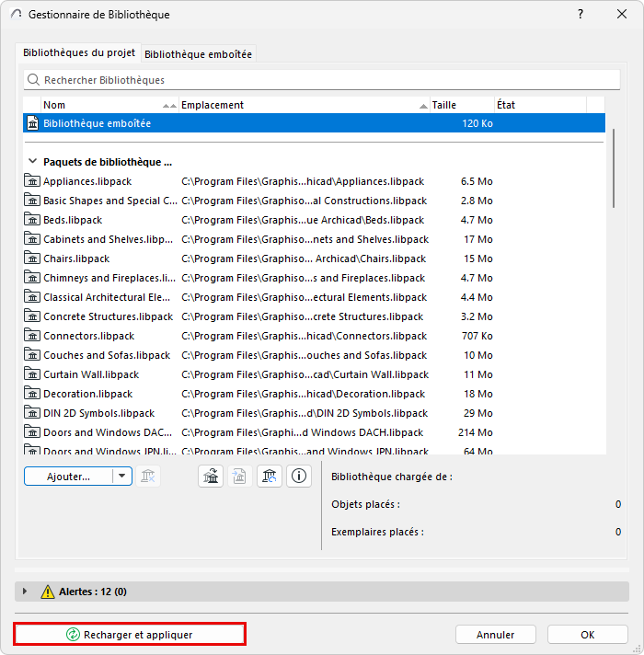
Task: Click the migrate library icon with curved arrow
Action: point(211,476)
